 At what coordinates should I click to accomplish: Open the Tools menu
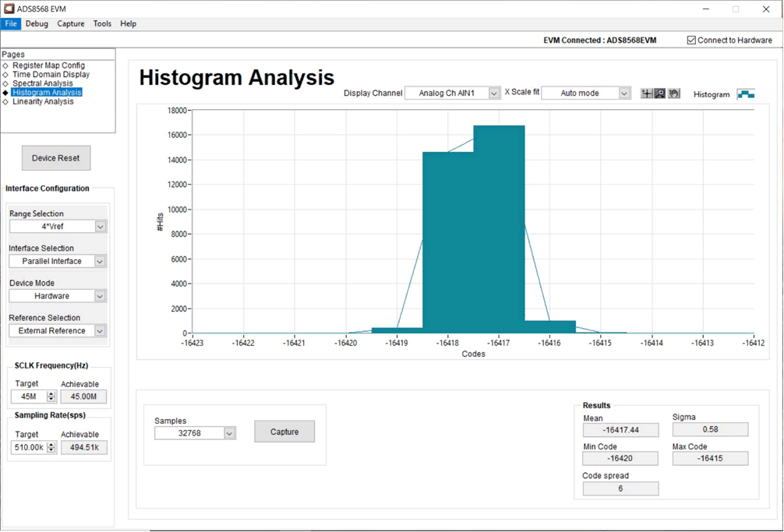(x=102, y=24)
